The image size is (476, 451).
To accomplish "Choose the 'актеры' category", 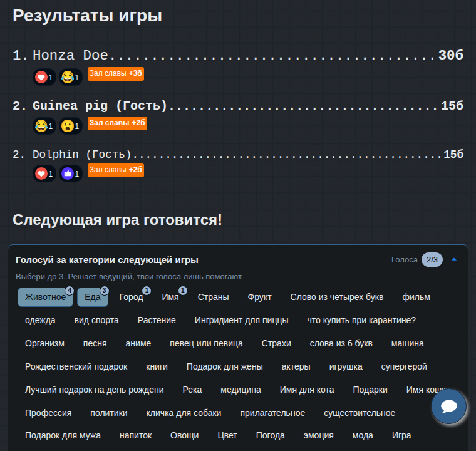I will (296, 366).
